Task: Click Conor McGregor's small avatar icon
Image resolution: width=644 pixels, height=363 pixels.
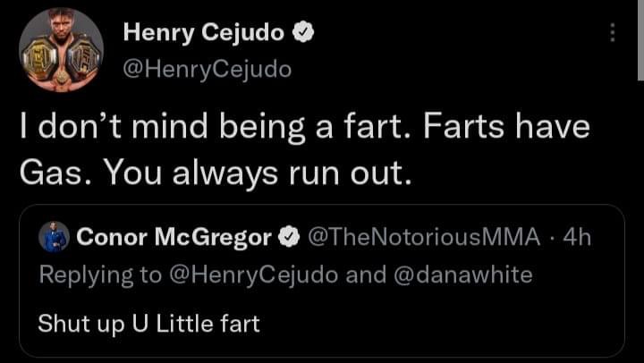Action: pyautogui.click(x=53, y=238)
